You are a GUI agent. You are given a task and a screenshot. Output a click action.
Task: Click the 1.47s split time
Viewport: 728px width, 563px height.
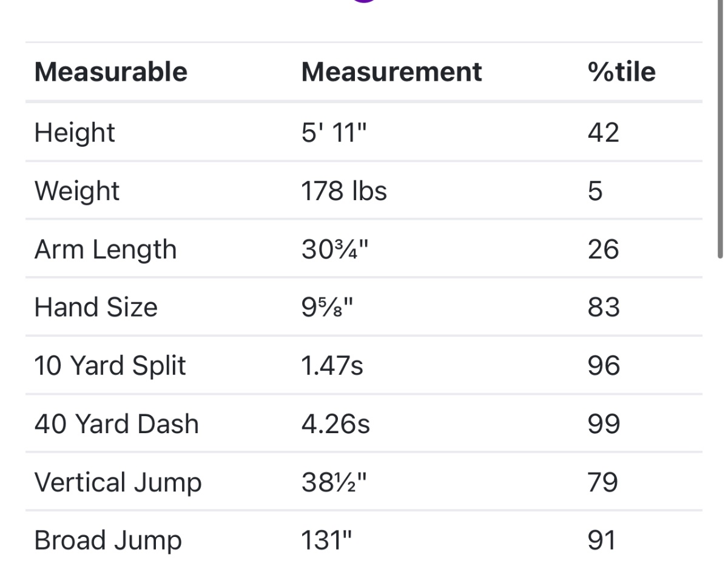[332, 366]
